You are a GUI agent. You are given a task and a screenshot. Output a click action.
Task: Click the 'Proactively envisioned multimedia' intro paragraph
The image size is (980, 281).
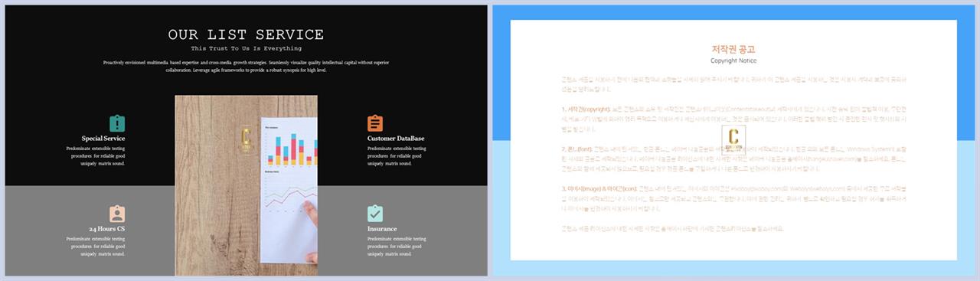pos(246,66)
